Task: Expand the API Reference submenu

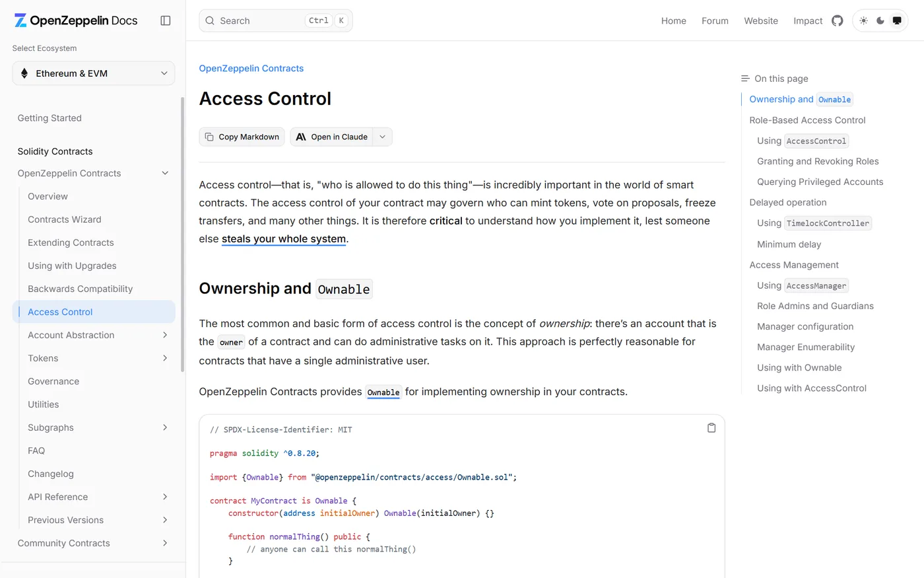Action: (x=165, y=497)
